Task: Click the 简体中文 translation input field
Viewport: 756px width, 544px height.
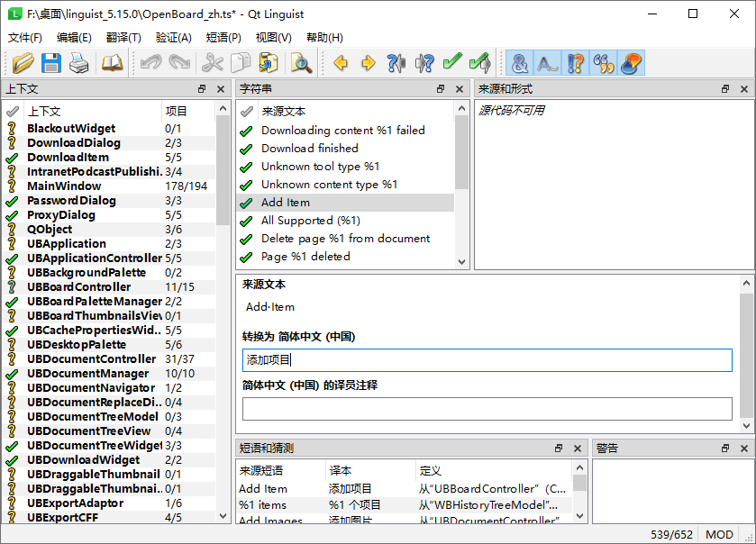Action: (x=487, y=360)
